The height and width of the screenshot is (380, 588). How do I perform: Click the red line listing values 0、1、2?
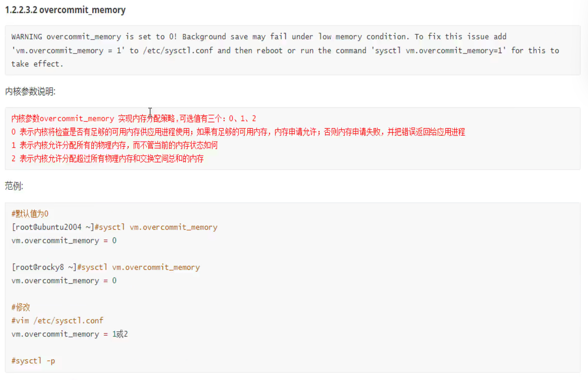pos(134,118)
